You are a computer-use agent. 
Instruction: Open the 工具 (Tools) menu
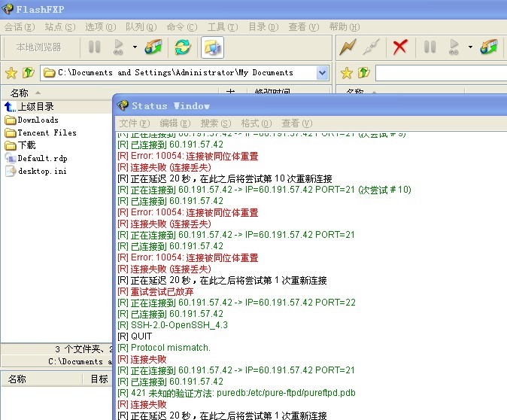[223, 27]
